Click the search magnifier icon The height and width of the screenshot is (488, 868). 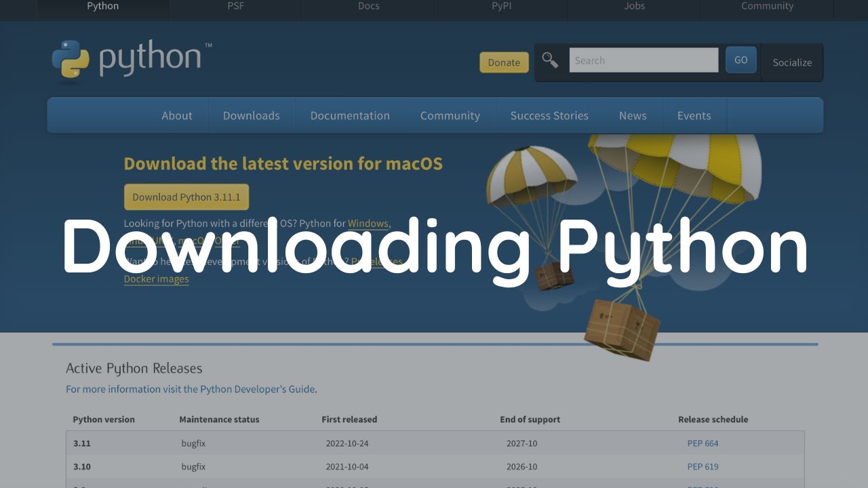coord(550,60)
